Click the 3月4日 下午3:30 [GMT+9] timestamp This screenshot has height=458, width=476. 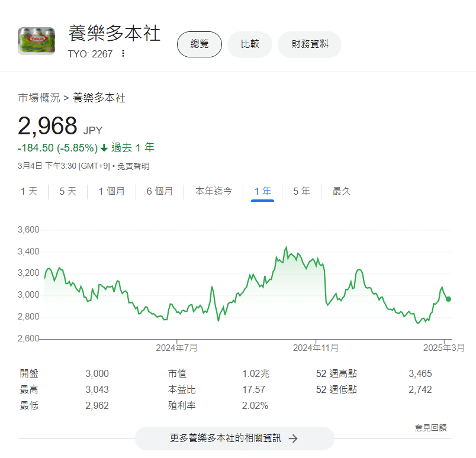(64, 166)
